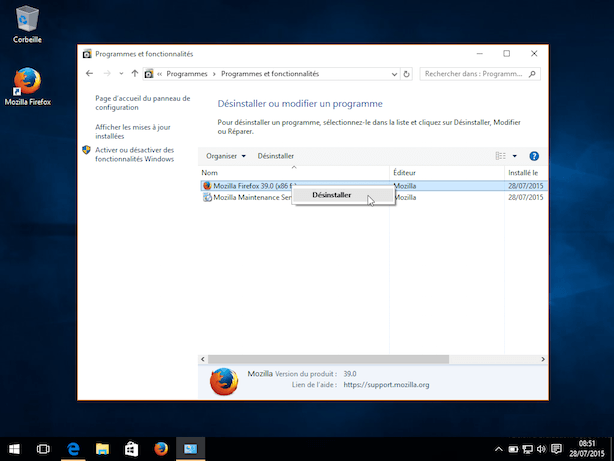
Task: Click the control panel icon in address bar
Action: pos(149,74)
